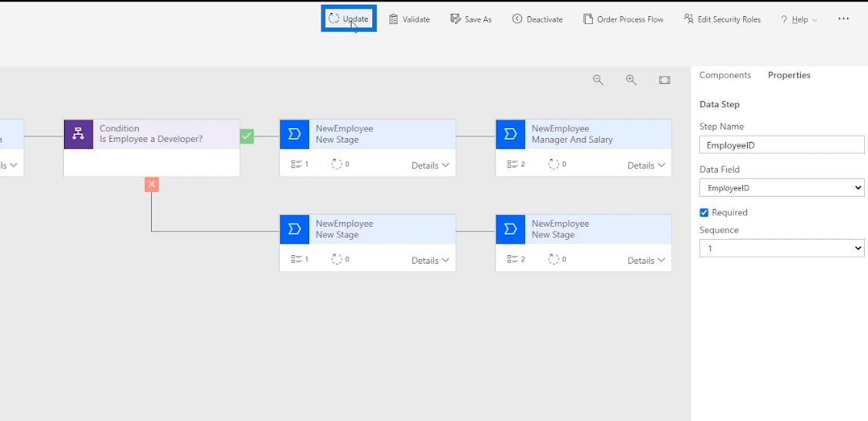Select stage icon of top-middle New Stage
The image size is (868, 421).
click(294, 134)
